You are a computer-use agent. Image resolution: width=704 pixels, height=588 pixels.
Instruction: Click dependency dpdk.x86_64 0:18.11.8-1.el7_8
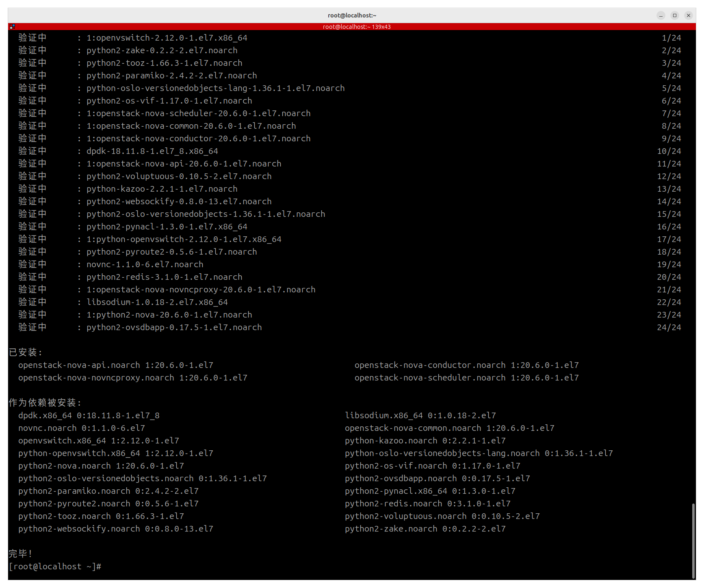tap(89, 415)
